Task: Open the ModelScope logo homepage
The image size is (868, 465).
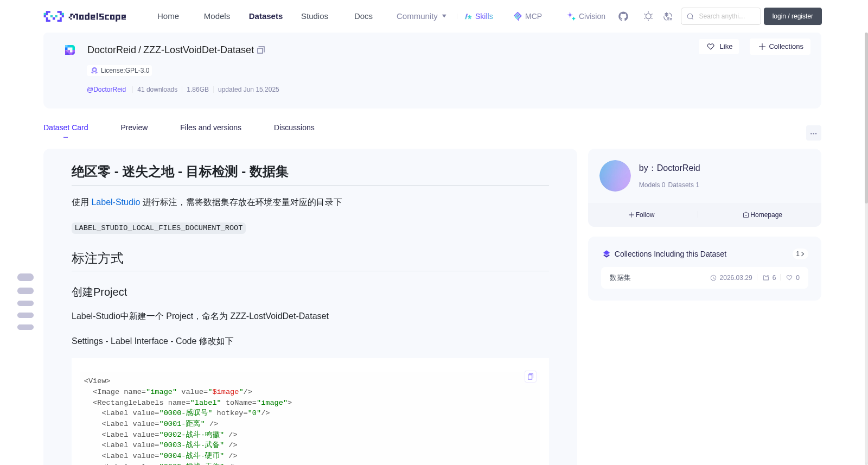Action: [x=85, y=16]
